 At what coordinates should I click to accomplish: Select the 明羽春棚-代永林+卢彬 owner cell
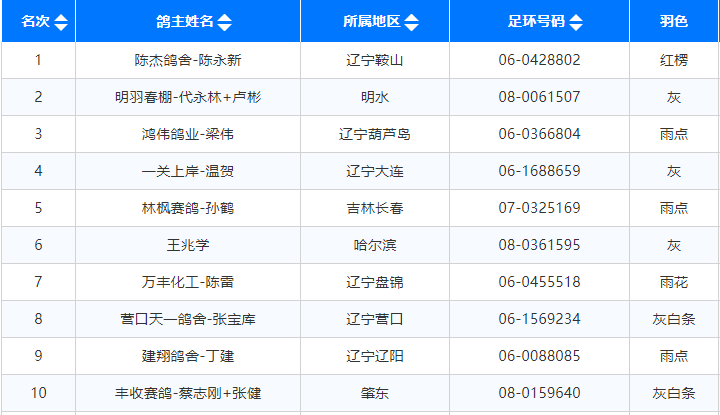188,97
